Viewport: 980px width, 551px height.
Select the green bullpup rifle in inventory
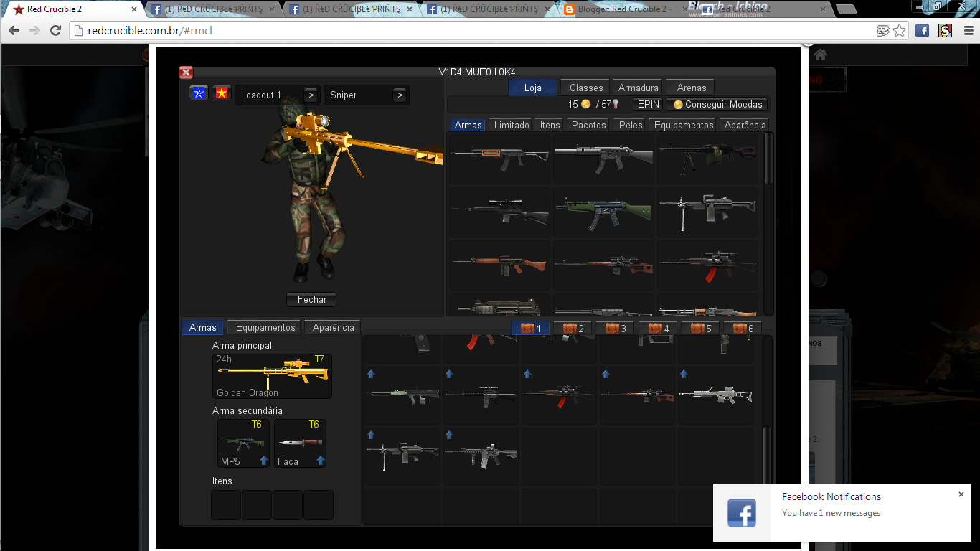(x=402, y=395)
